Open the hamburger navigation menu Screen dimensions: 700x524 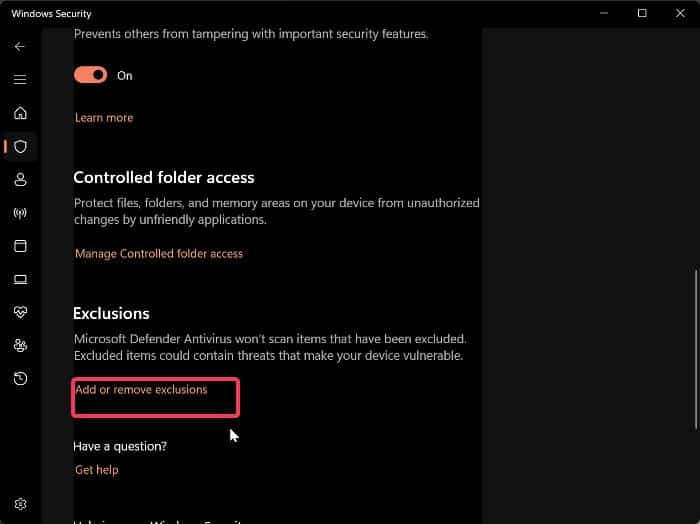20,80
